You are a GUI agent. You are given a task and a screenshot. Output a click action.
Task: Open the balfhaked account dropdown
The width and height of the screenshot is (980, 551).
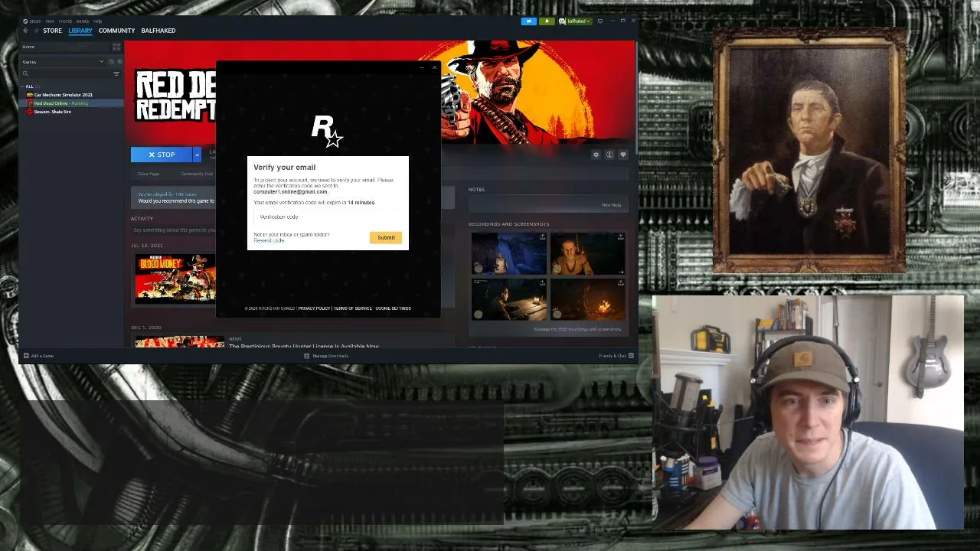[578, 21]
